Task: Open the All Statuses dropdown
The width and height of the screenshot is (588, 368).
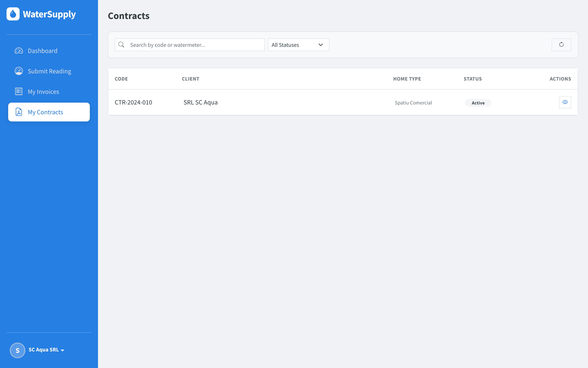Action: (x=298, y=45)
